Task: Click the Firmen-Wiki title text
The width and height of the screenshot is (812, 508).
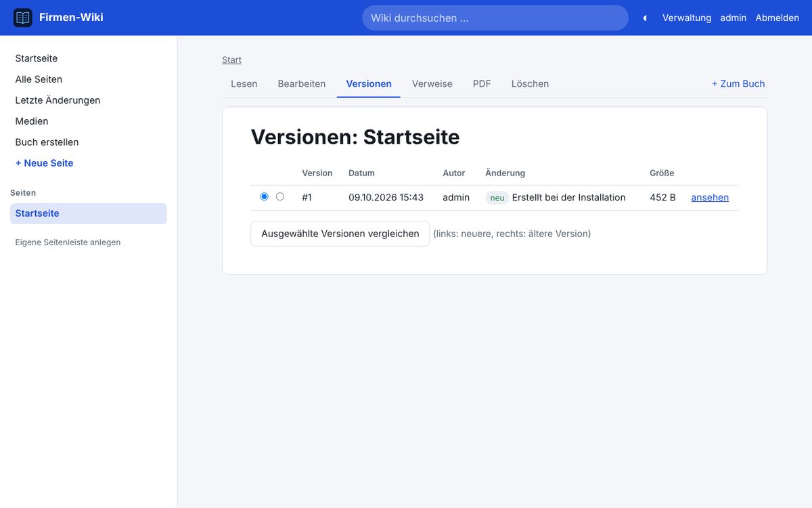Action: pyautogui.click(x=71, y=18)
